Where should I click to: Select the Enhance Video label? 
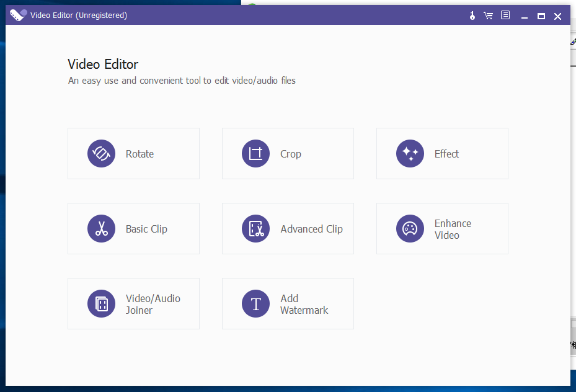click(453, 229)
